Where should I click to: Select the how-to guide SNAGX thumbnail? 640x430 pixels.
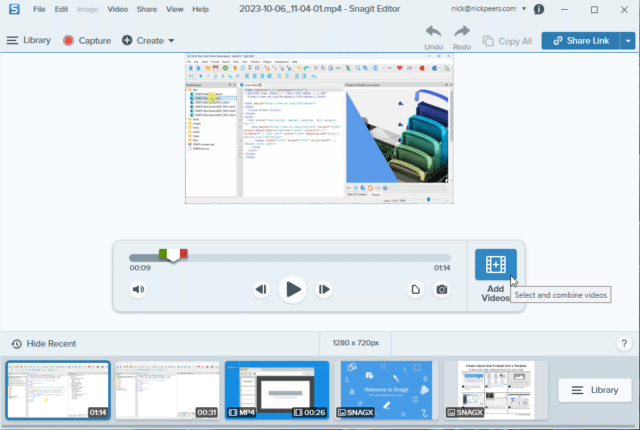tap(496, 390)
